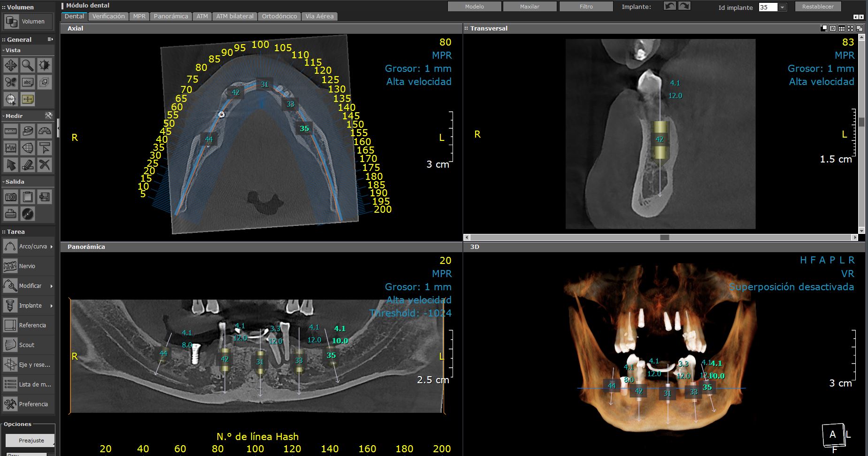Open the ATM bilateral tab
This screenshot has width=868, height=456.
pyautogui.click(x=235, y=16)
